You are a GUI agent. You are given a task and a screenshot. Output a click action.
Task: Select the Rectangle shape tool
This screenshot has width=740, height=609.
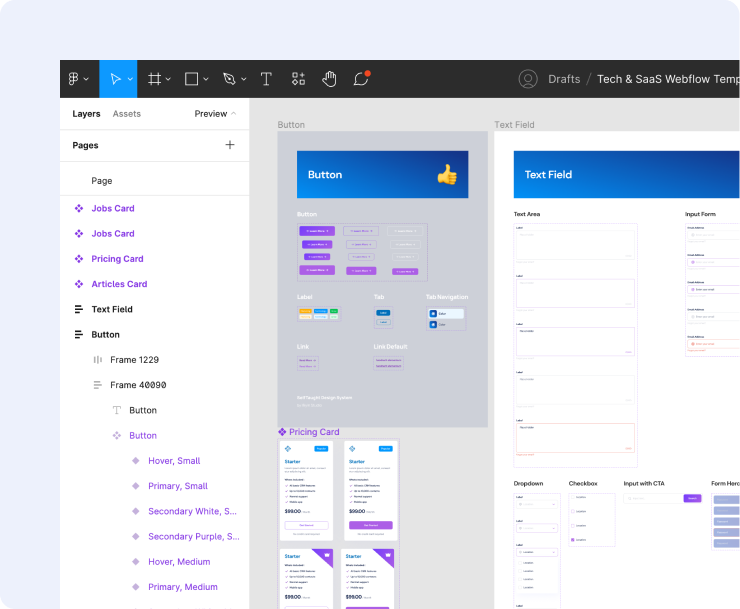pos(192,79)
